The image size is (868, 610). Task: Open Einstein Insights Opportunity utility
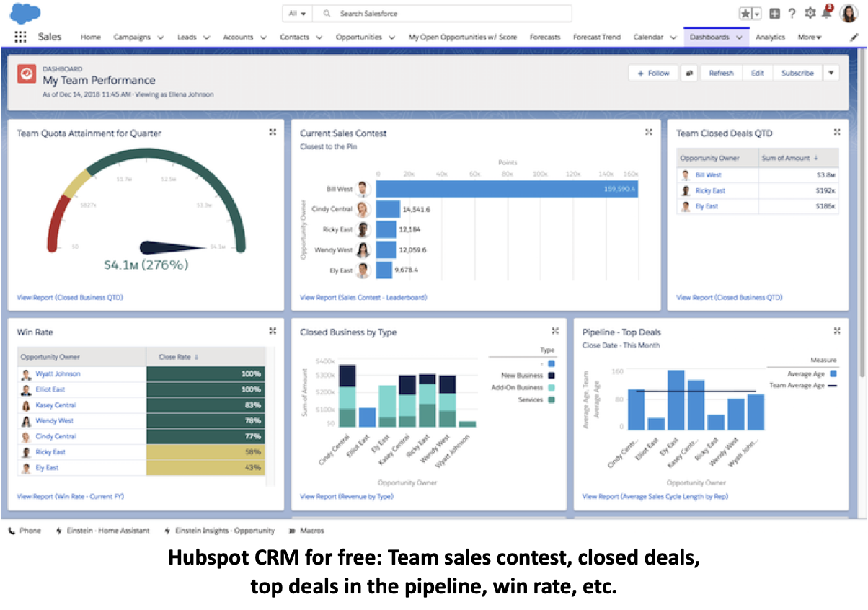click(x=220, y=531)
